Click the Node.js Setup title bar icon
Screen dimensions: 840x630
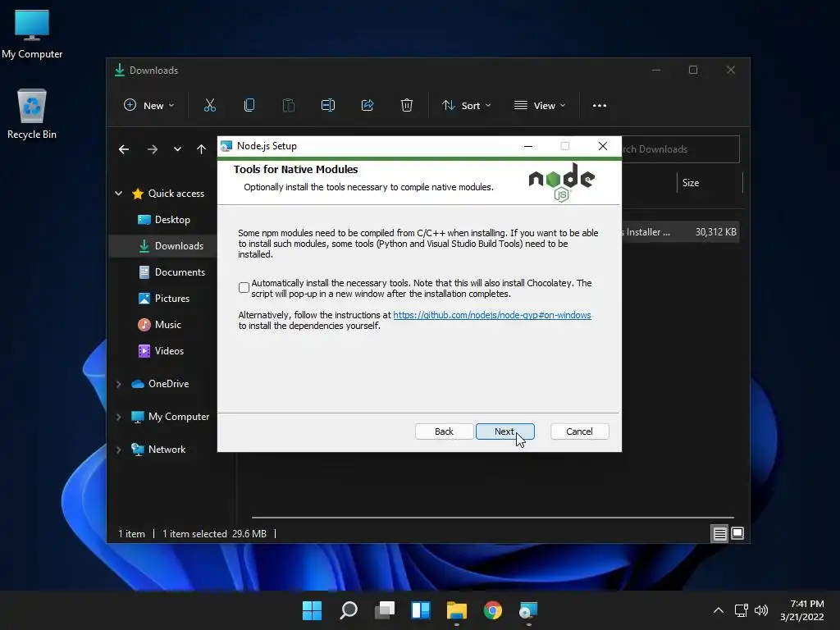tap(226, 146)
